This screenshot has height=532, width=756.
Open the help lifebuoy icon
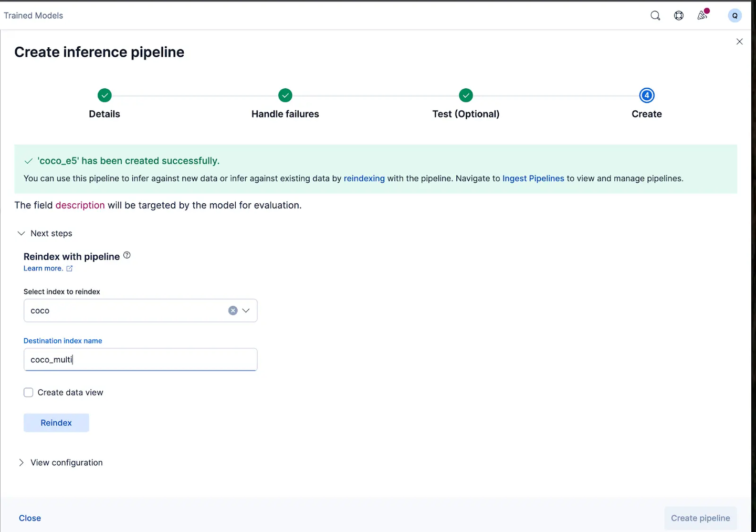point(679,16)
